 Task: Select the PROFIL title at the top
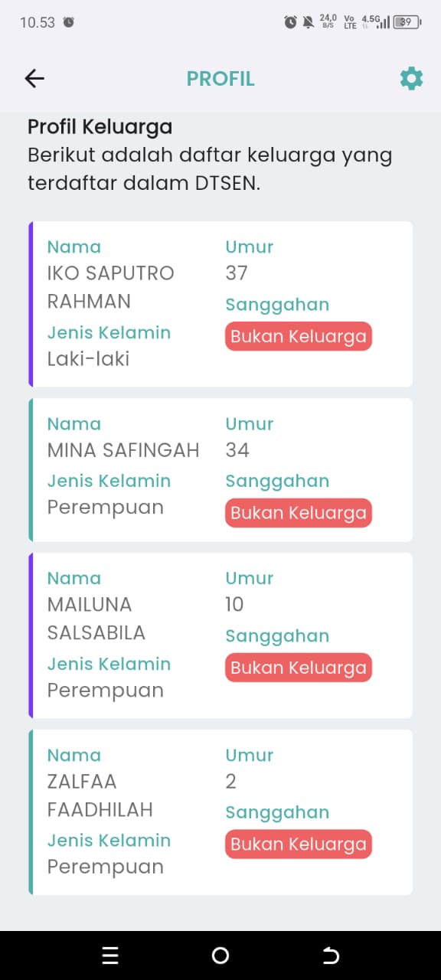(220, 78)
